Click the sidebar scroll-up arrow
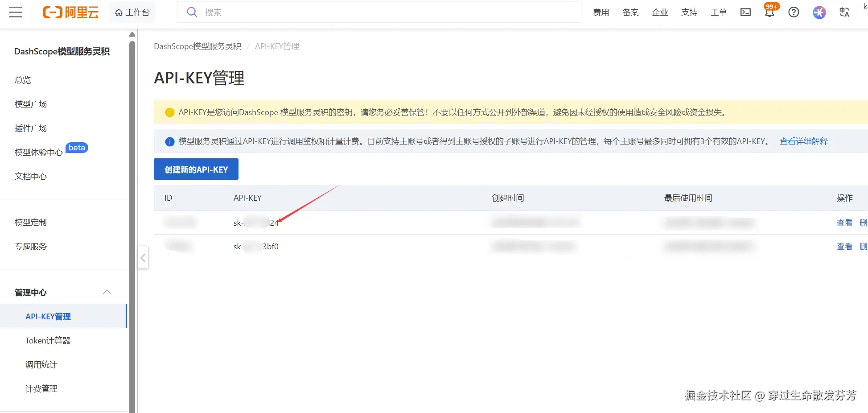Screen dimensions: 868x413 click(x=132, y=34)
